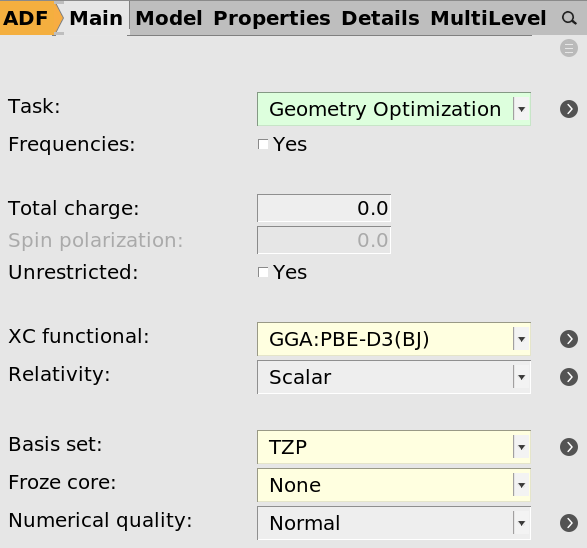
Task: Open Task details arrow button
Action: (x=569, y=109)
